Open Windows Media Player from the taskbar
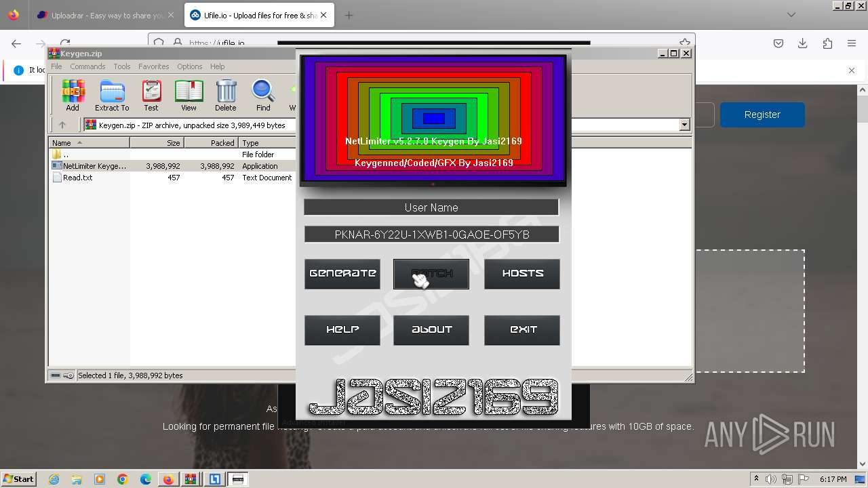Screen dimensions: 868x488 click(100, 479)
